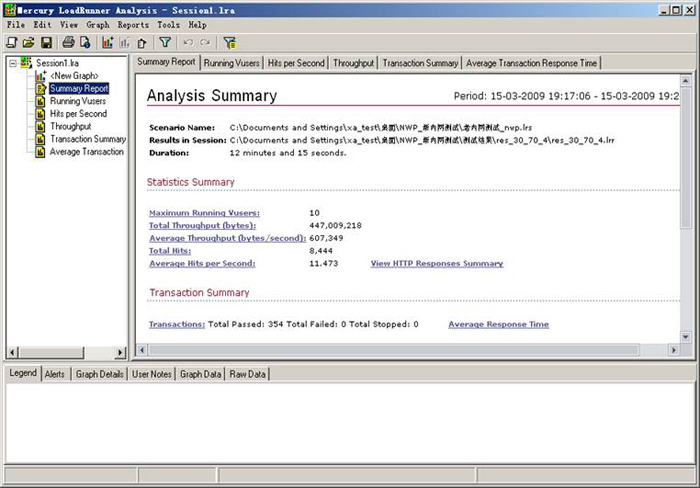
Task: Open the Average Response Time link
Action: tap(499, 324)
